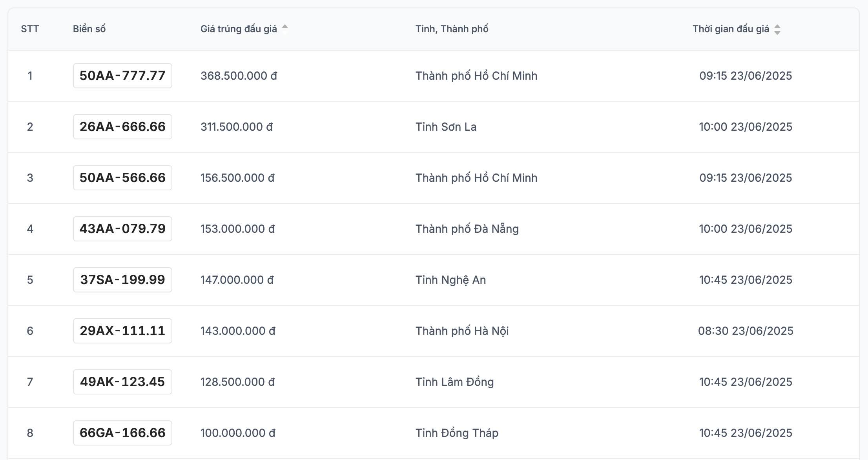Select plate 49AK-123.45
This screenshot has height=460, width=868.
[122, 382]
